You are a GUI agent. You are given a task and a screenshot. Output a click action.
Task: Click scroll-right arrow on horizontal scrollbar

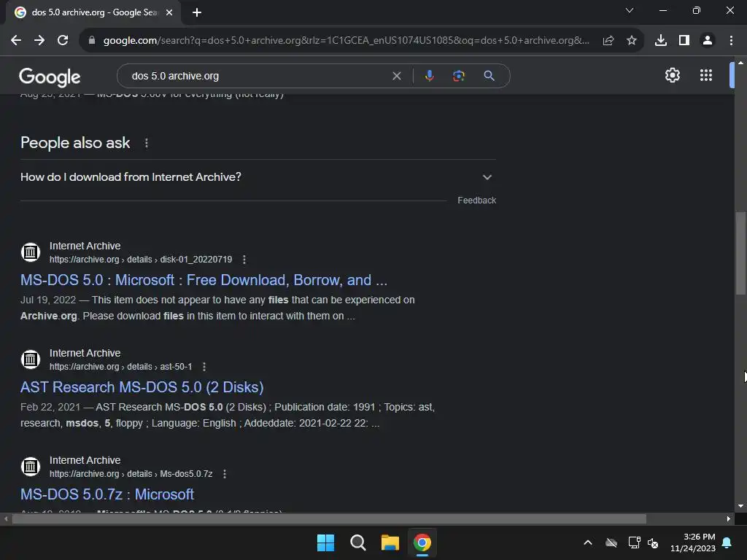[728, 519]
